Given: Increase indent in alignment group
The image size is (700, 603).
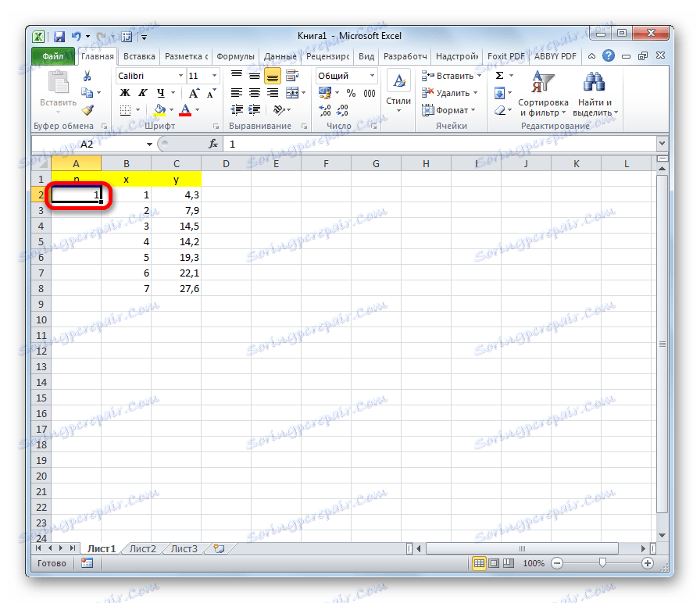Looking at the screenshot, I should (255, 110).
